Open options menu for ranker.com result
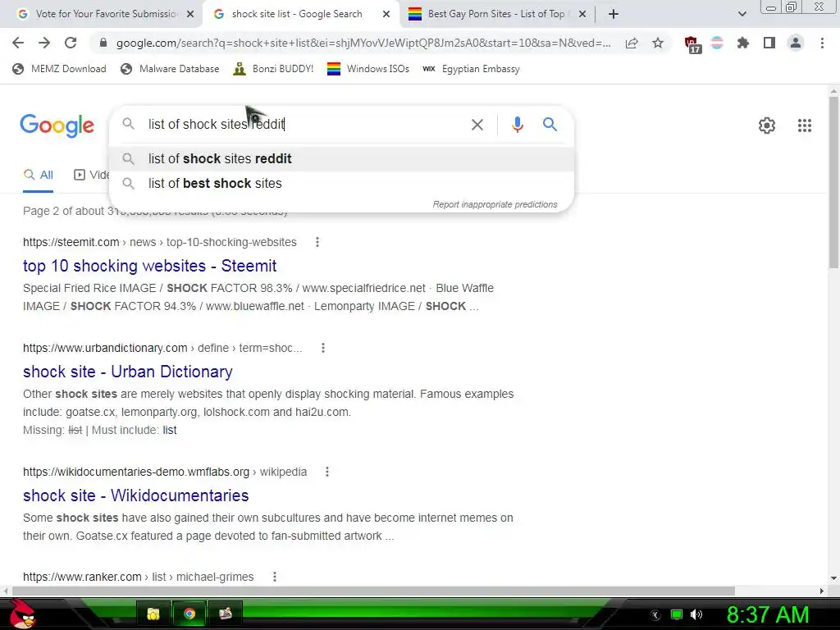840x630 pixels. tap(274, 577)
